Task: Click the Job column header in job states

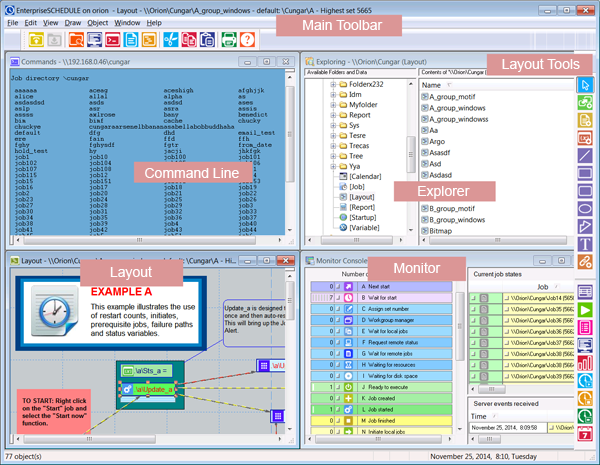Action: [543, 287]
